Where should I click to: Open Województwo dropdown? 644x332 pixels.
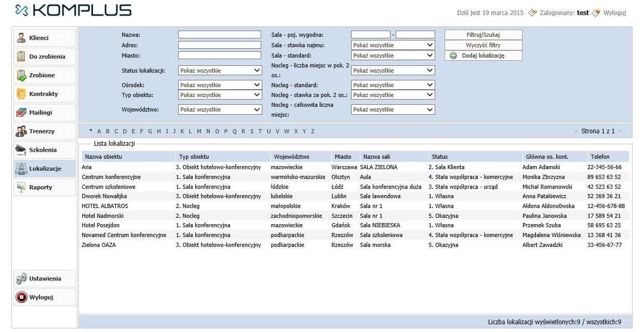click(220, 109)
